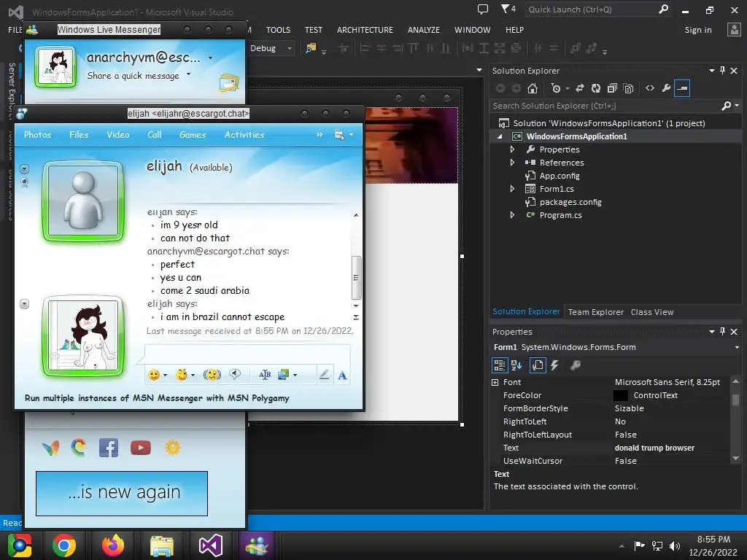The width and height of the screenshot is (747, 560).
Task: Click Files in the chat window
Action: coord(79,135)
